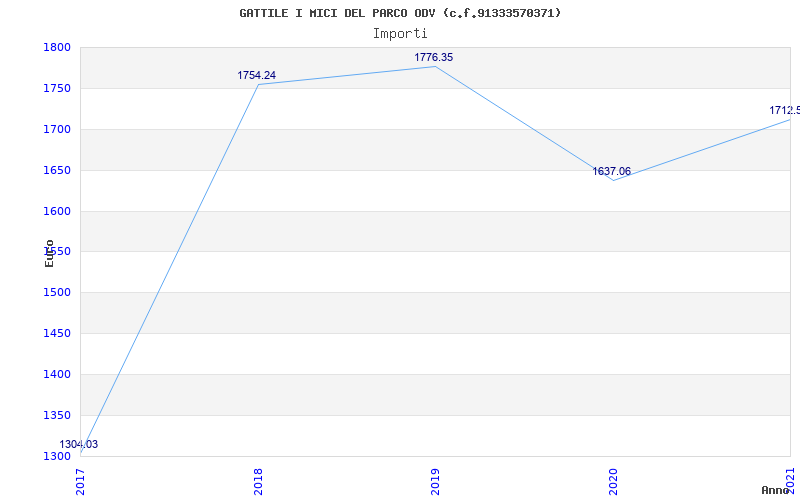Click the 1500 y-axis tick label
This screenshot has width=800, height=500.
tap(57, 293)
